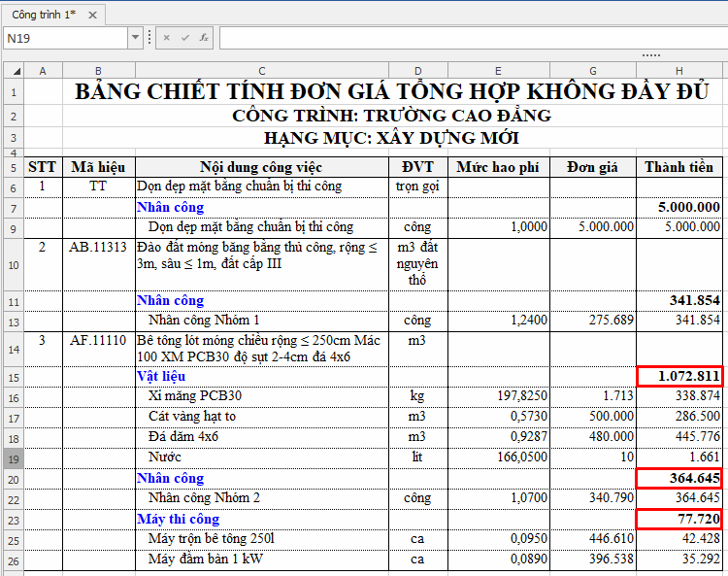Select column C header
Screen dimensions: 728x576
(262, 71)
